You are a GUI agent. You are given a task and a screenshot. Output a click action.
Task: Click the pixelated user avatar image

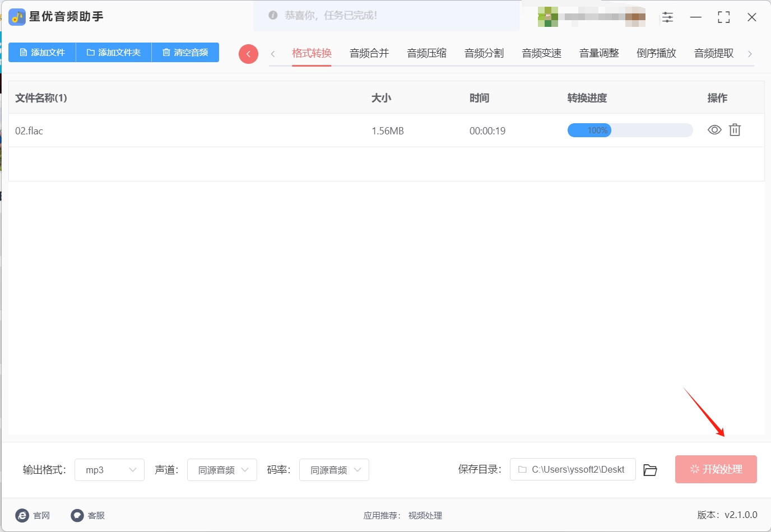pos(547,17)
